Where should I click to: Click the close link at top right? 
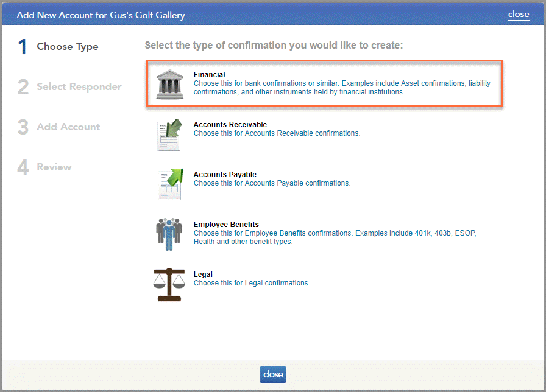[519, 14]
